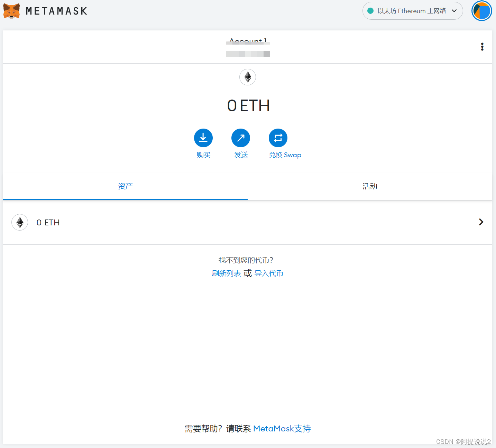
Task: Click the Send arrow icon
Action: [241, 138]
